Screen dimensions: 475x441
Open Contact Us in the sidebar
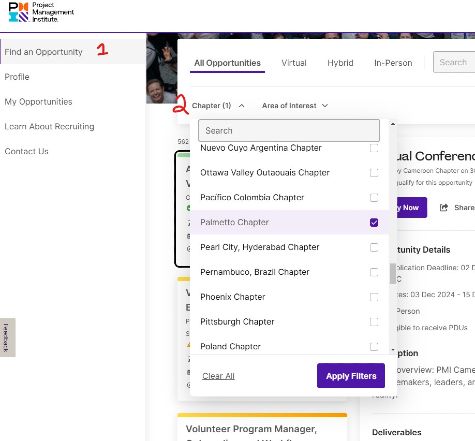click(26, 151)
